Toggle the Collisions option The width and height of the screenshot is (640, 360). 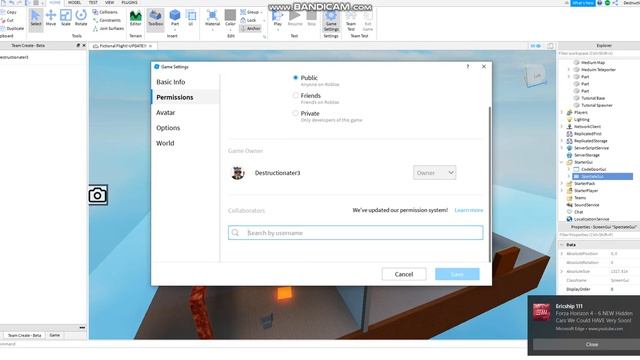click(105, 12)
